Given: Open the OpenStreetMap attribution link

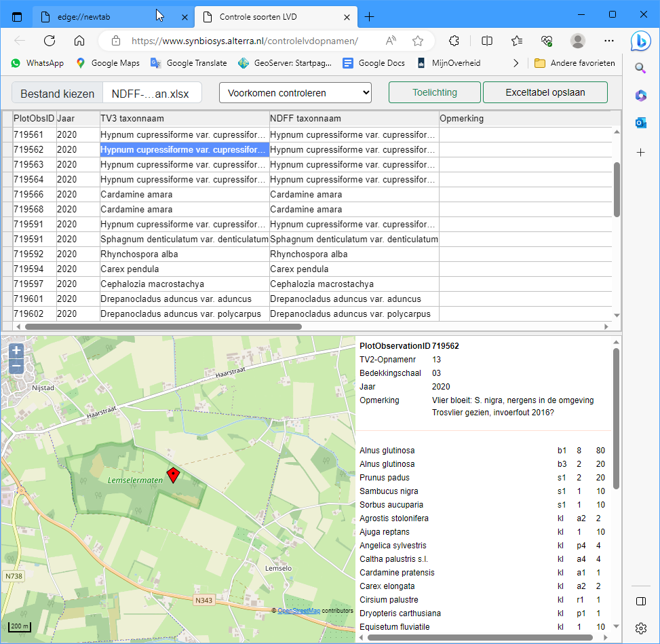Looking at the screenshot, I should pyautogui.click(x=298, y=611).
